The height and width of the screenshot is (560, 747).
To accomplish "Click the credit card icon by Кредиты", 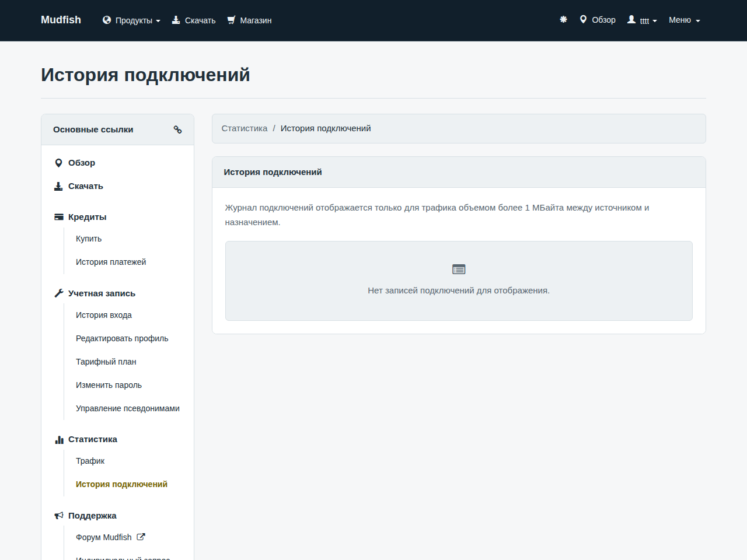I will tap(59, 217).
